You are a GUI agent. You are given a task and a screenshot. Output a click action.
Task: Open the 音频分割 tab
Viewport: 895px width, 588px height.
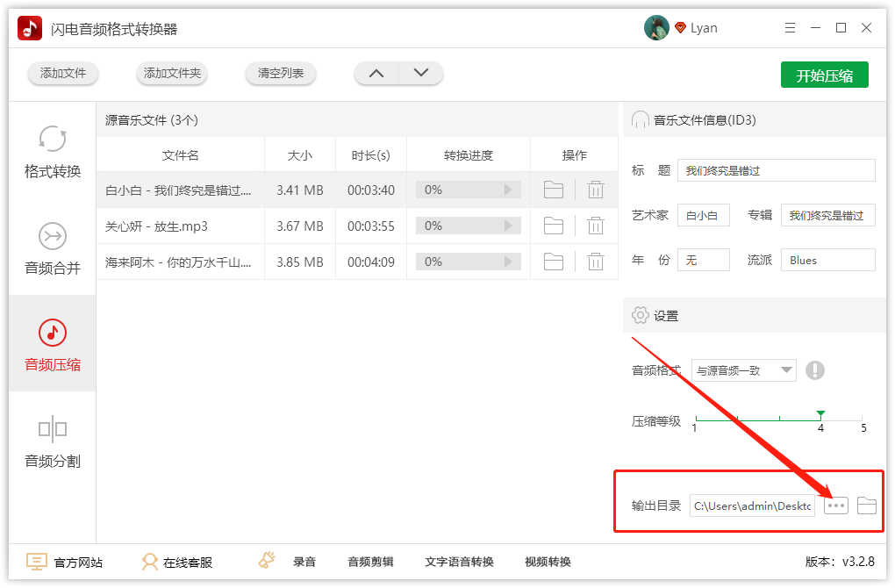[x=53, y=441]
